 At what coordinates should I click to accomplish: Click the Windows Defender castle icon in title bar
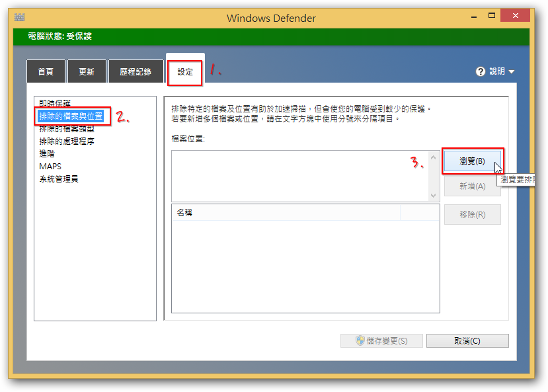click(x=19, y=18)
